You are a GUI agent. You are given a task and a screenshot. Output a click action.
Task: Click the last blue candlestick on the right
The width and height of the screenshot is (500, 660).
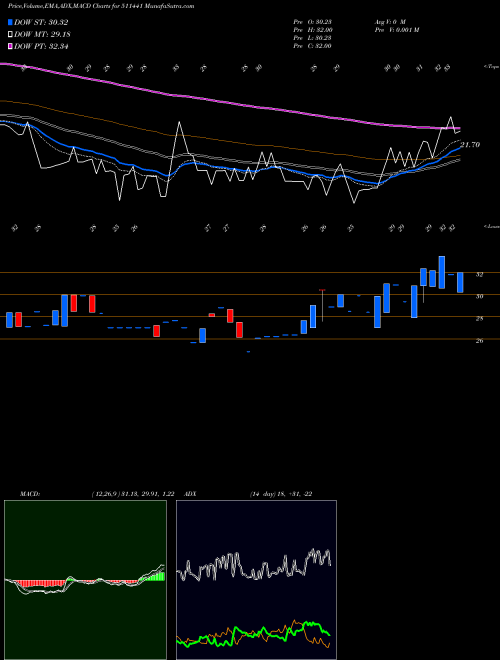pyautogui.click(x=460, y=282)
